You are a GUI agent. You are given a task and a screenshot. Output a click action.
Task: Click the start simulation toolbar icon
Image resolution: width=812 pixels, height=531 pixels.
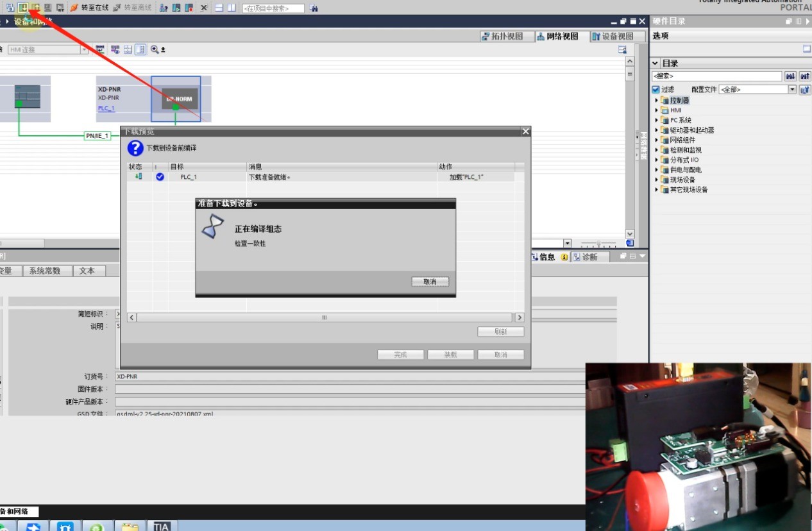coord(48,8)
